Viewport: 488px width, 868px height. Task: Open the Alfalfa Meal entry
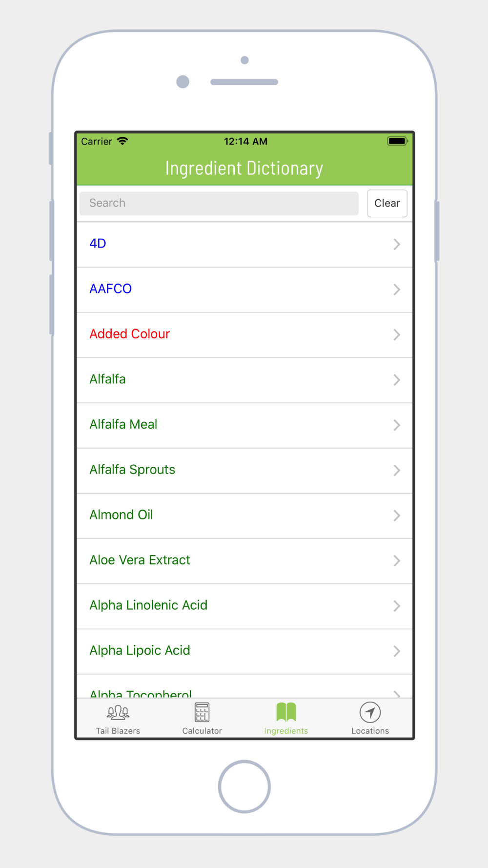(x=244, y=426)
